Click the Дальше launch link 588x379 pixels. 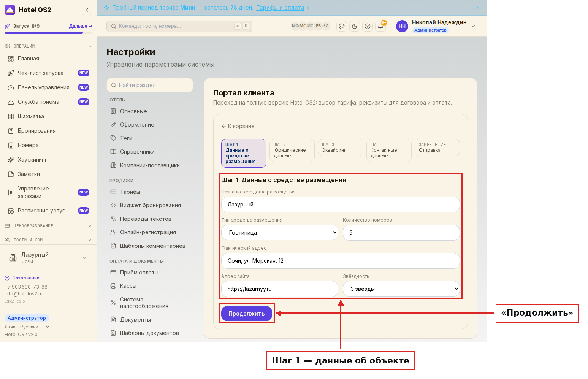81,26
